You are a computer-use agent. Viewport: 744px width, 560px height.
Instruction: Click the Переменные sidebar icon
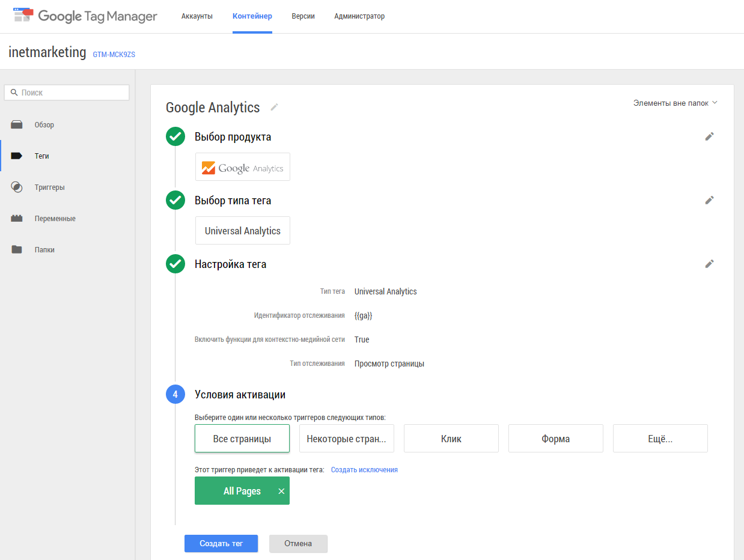click(x=17, y=219)
